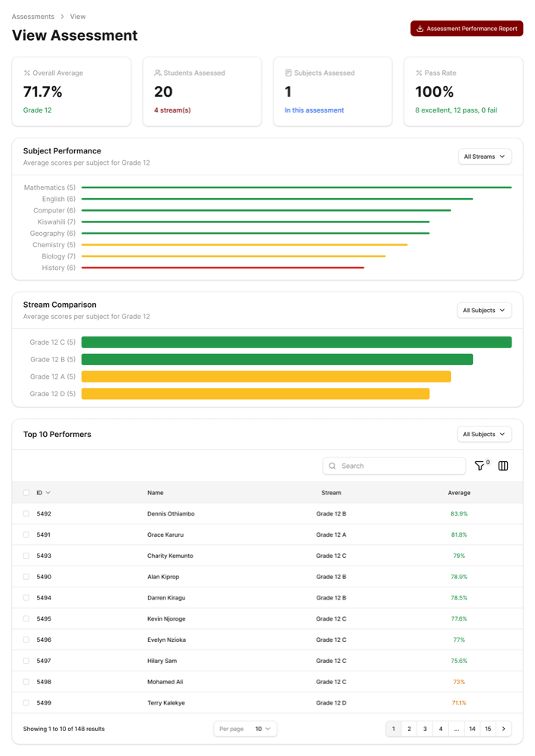Image resolution: width=535 pixels, height=756 pixels.
Task: Check the box for ID 5498
Action: tap(26, 682)
